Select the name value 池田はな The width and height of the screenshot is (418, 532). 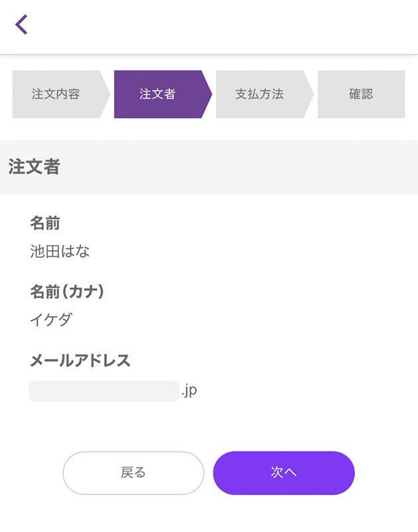60,252
